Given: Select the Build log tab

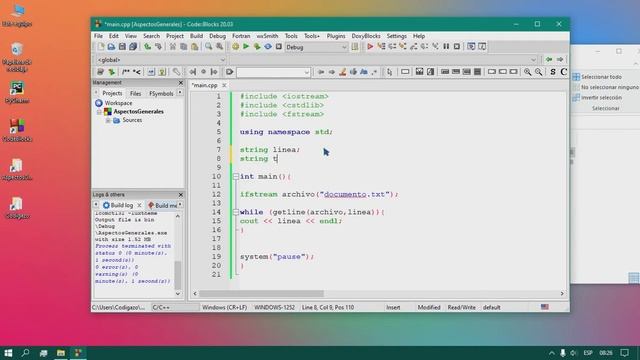Looking at the screenshot, I should [x=121, y=205].
